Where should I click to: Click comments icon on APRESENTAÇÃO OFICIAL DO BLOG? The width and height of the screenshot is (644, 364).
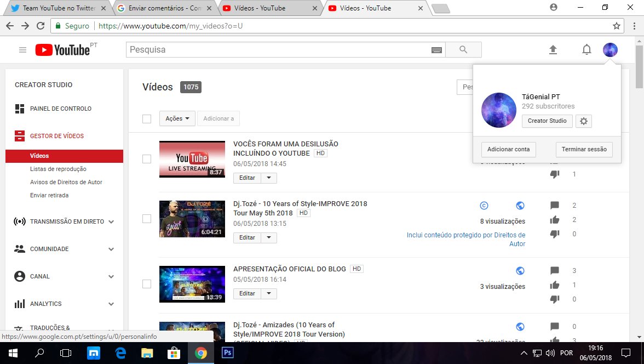click(x=554, y=271)
